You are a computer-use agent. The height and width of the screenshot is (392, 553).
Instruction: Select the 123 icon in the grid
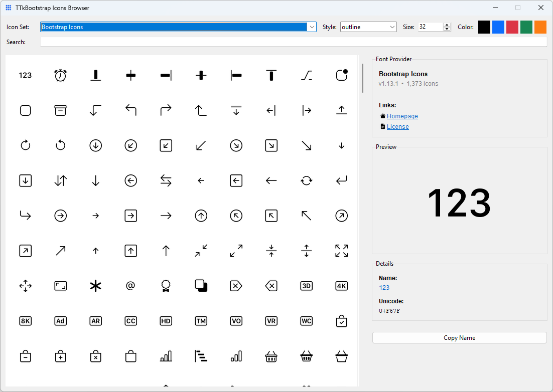[25, 75]
